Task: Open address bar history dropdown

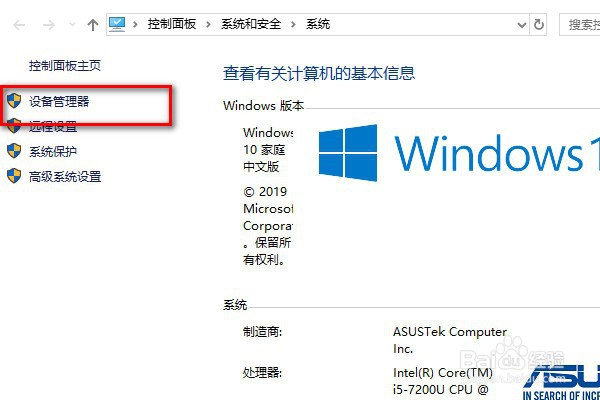Action: [522, 25]
